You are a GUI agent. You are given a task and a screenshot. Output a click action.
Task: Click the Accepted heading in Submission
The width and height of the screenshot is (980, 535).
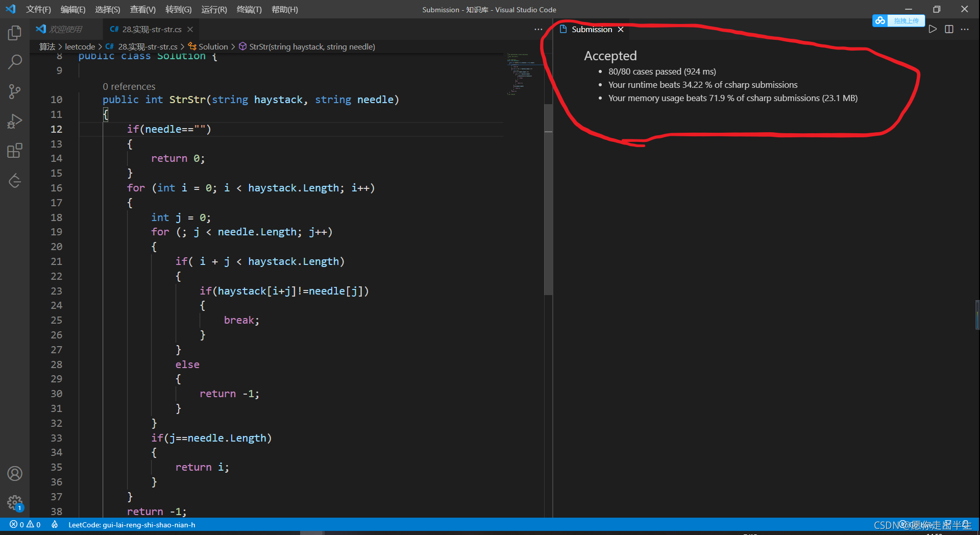(x=610, y=56)
